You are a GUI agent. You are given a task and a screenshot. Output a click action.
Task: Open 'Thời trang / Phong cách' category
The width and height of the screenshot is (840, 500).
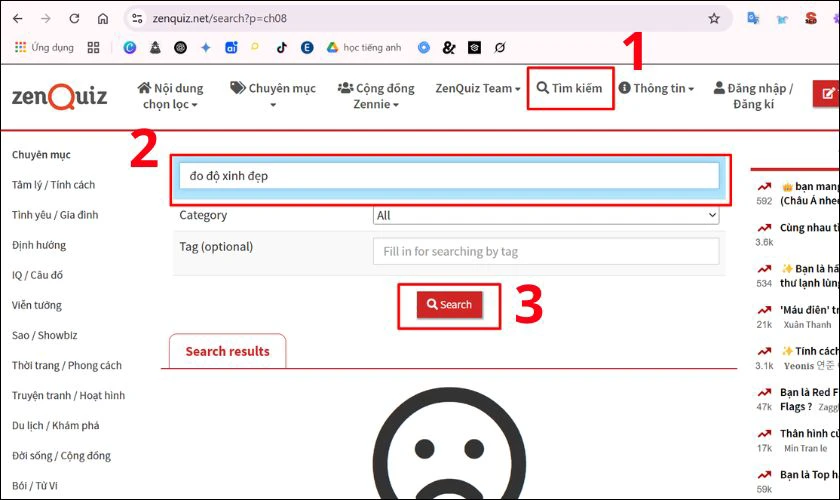point(67,365)
